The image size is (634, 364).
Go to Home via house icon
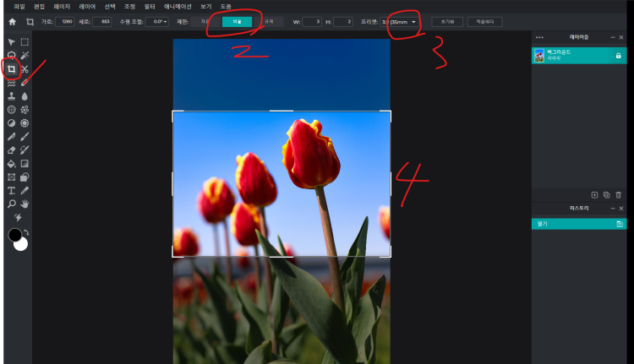[x=12, y=21]
